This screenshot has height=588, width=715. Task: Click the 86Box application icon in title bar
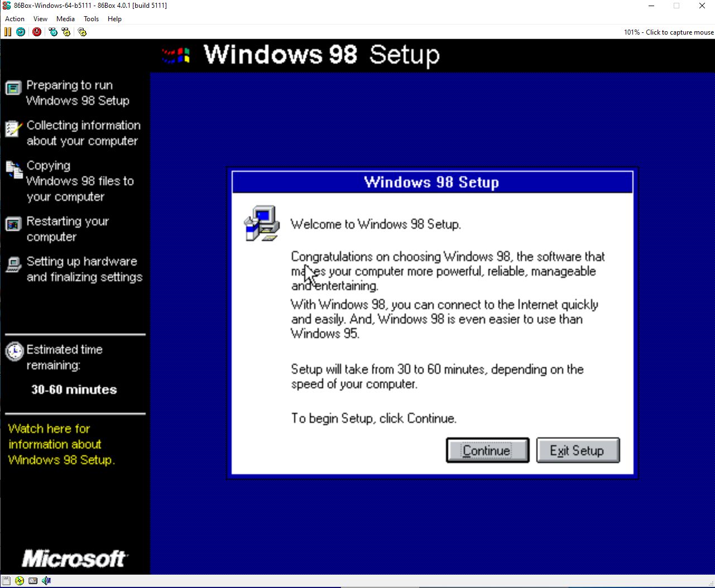tap(7, 6)
